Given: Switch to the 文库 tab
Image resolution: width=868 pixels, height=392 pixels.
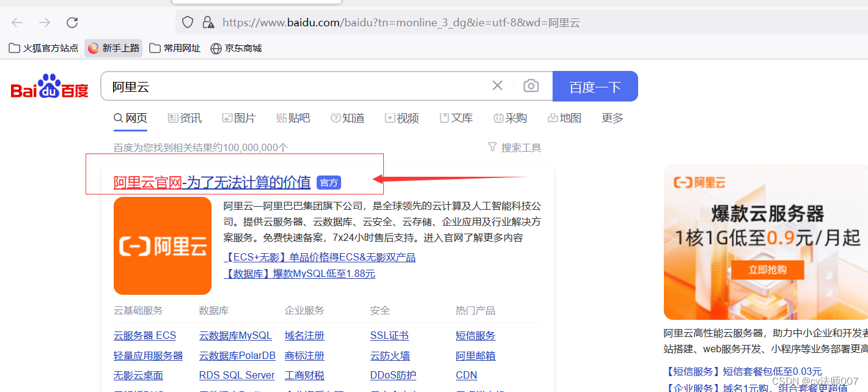Looking at the screenshot, I should point(457,118).
